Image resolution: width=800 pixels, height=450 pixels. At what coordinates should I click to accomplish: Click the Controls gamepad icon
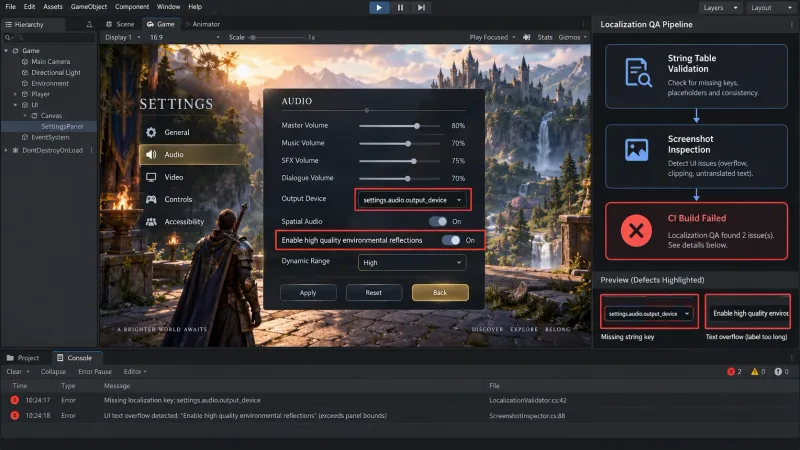pos(151,199)
